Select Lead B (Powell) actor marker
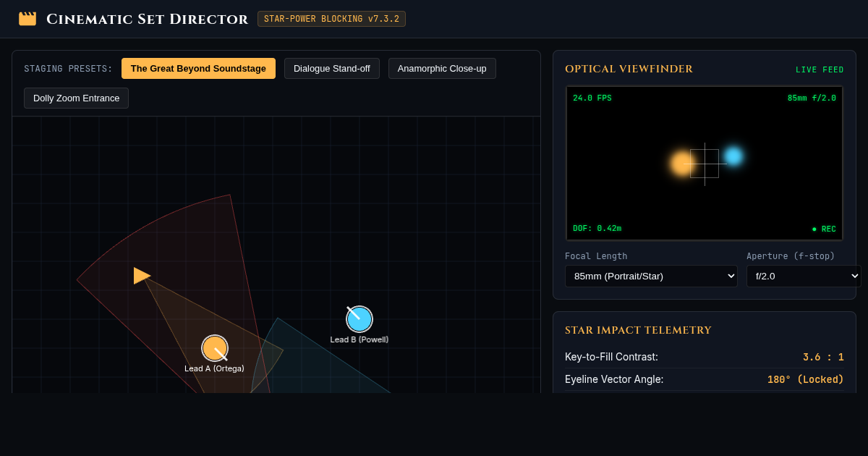Viewport: 868px width, 456px height. coord(359,319)
